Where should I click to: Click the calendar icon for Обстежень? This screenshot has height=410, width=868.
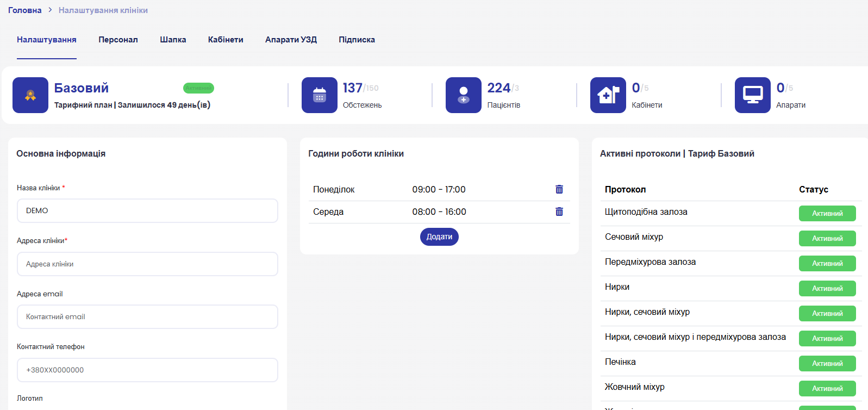pyautogui.click(x=320, y=95)
